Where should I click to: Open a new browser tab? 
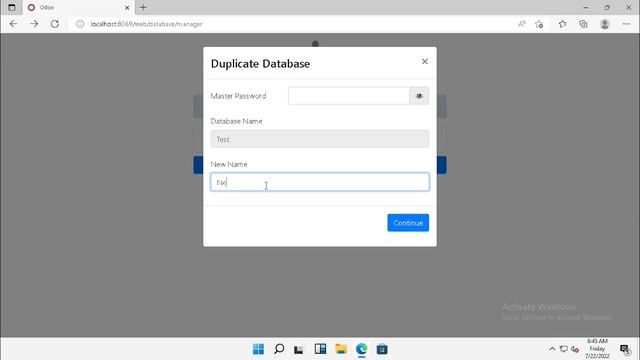coord(143,7)
